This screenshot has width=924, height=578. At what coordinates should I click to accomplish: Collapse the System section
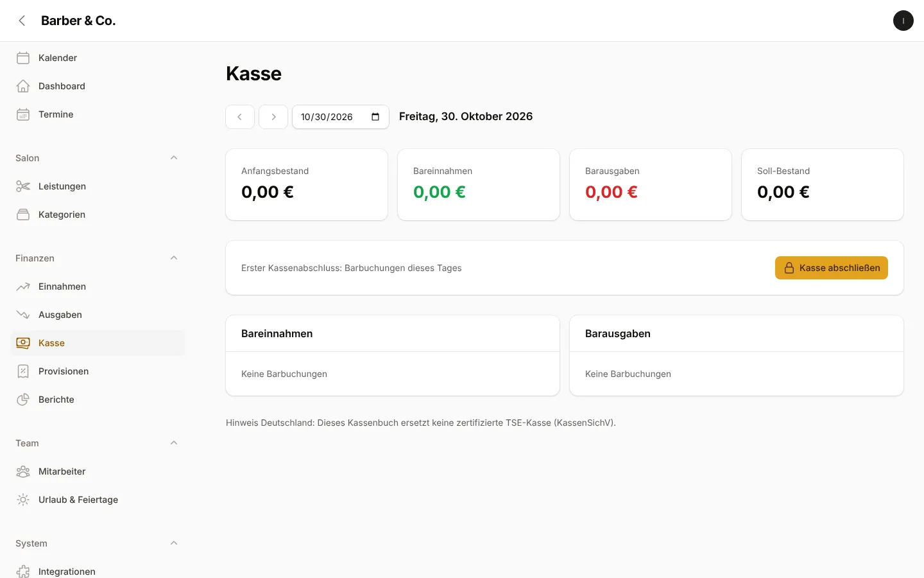174,543
